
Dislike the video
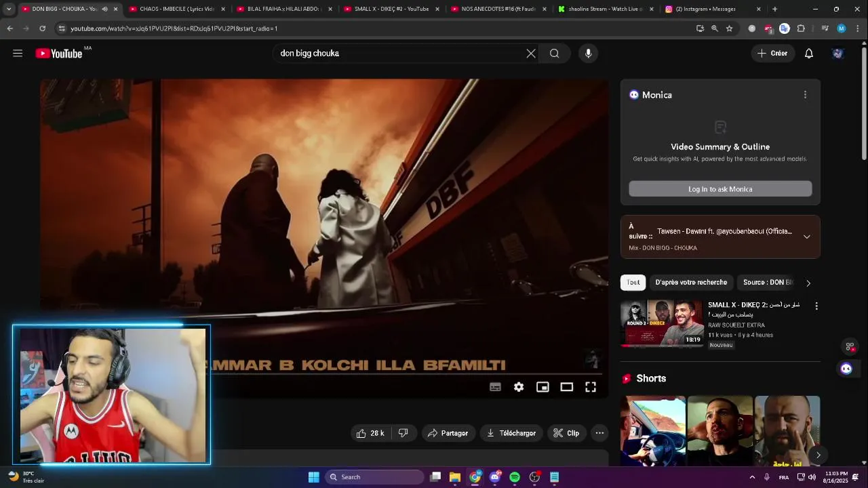(403, 433)
